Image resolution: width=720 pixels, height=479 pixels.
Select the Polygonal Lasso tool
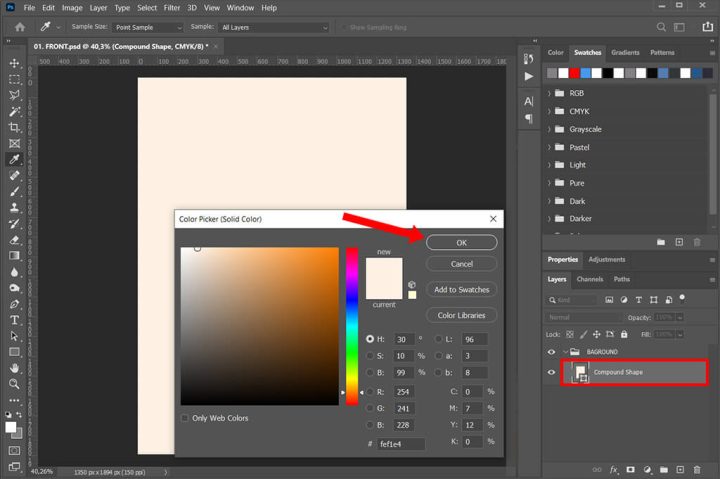[14, 95]
